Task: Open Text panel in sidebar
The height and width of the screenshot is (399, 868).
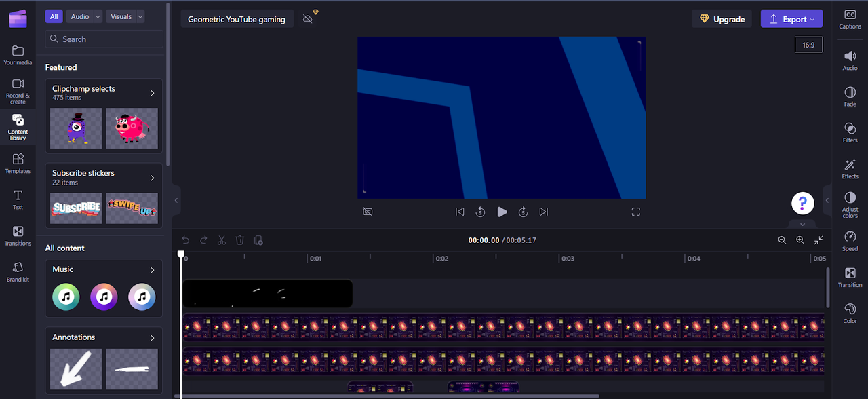Action: (x=18, y=199)
